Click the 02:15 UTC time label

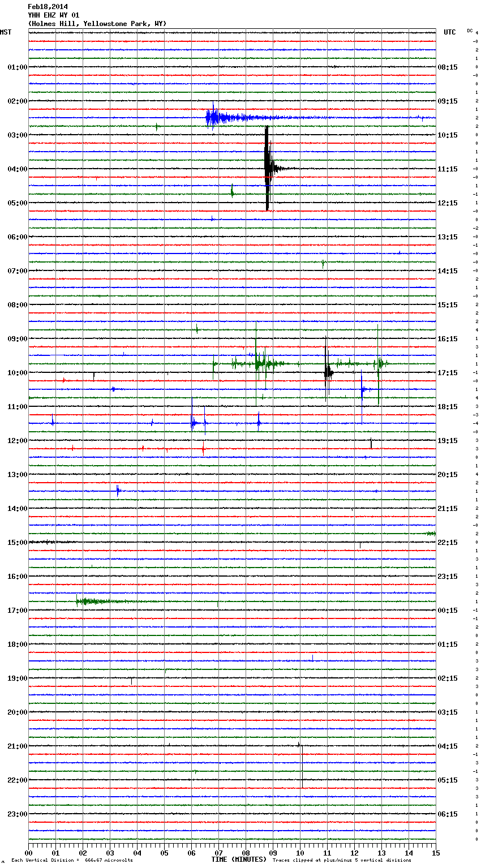pos(448,678)
